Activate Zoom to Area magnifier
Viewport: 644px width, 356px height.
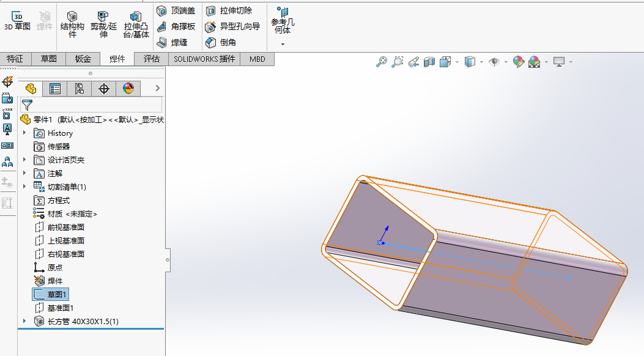click(397, 62)
